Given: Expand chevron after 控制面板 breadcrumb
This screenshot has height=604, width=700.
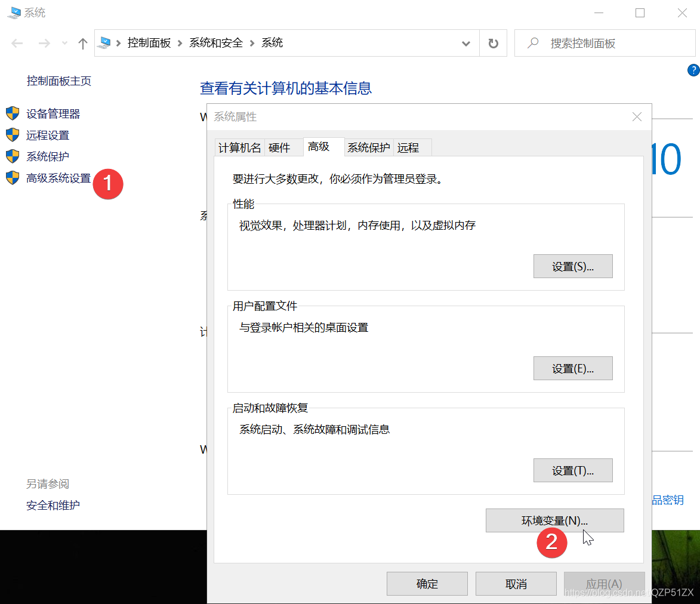Looking at the screenshot, I should pyautogui.click(x=180, y=44).
